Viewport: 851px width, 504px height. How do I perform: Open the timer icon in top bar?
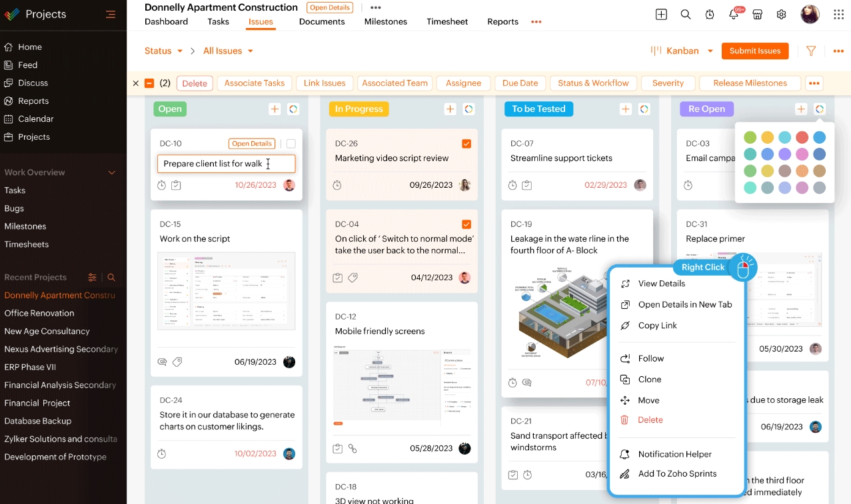pyautogui.click(x=709, y=14)
